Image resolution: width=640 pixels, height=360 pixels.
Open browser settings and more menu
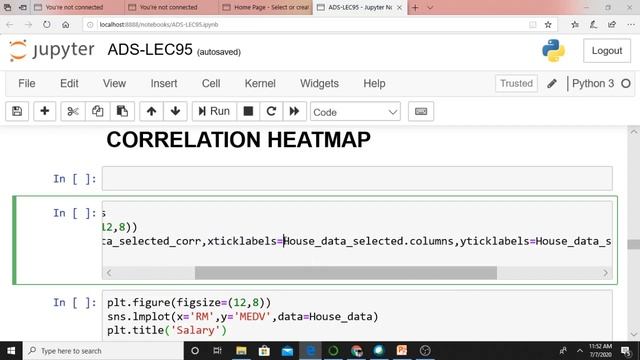tap(631, 24)
